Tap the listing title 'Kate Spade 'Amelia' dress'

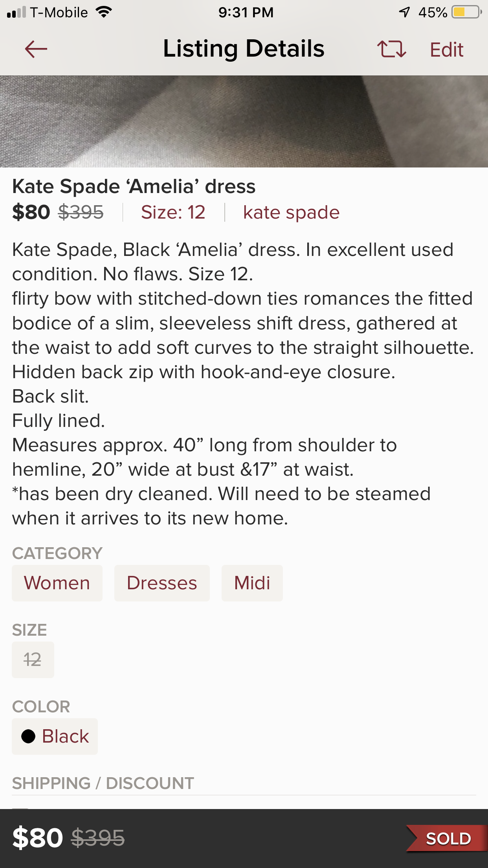pos(134,186)
